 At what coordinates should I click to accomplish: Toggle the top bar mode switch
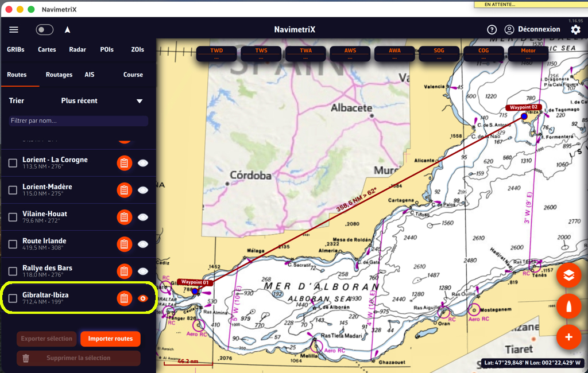pyautogui.click(x=44, y=30)
